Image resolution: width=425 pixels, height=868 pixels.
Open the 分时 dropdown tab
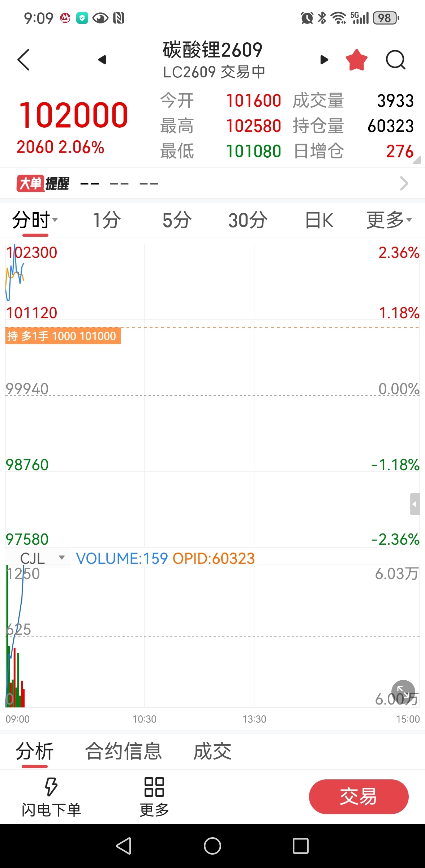[x=35, y=220]
